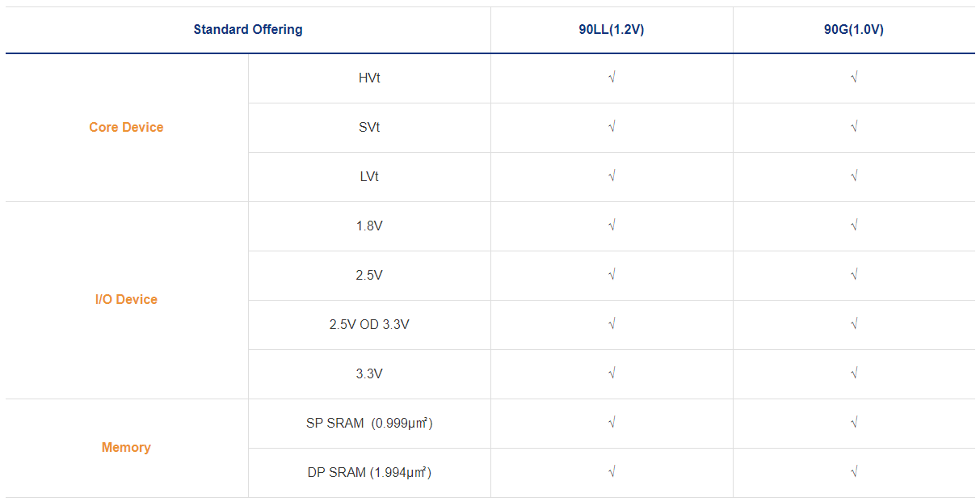
Task: Click DP SRAM checkmark under 90LL(1.2V)
Action: point(612,473)
